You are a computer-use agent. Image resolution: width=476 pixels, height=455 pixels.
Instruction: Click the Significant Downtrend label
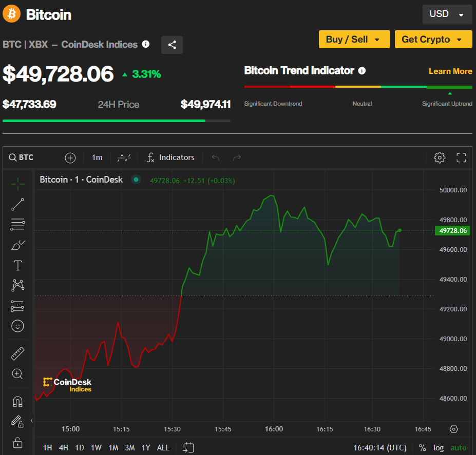(x=273, y=104)
